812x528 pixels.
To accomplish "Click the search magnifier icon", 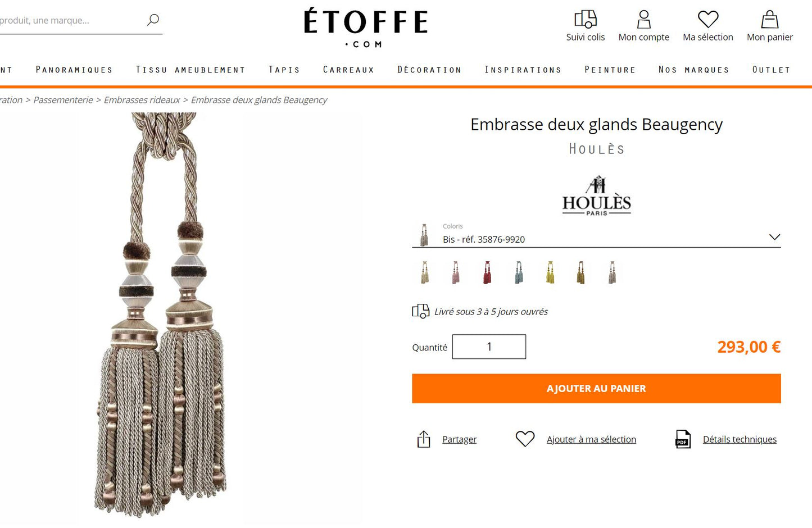I will (x=153, y=20).
